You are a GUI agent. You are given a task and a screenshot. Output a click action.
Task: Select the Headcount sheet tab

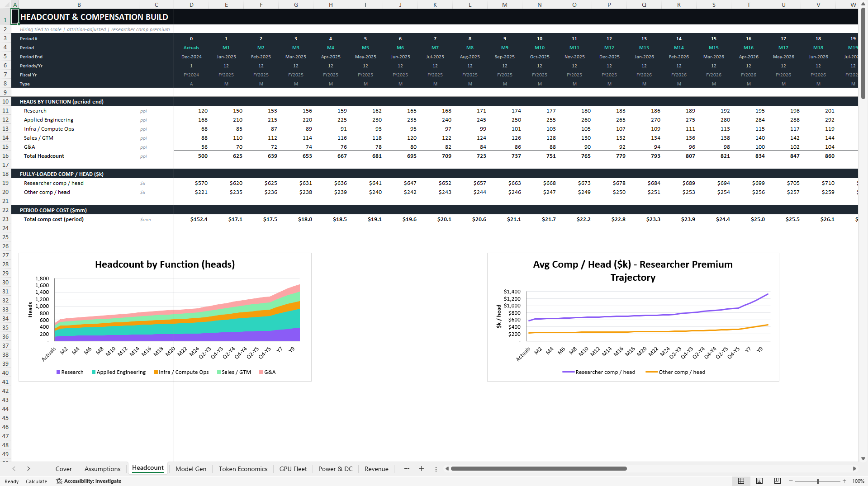click(148, 468)
